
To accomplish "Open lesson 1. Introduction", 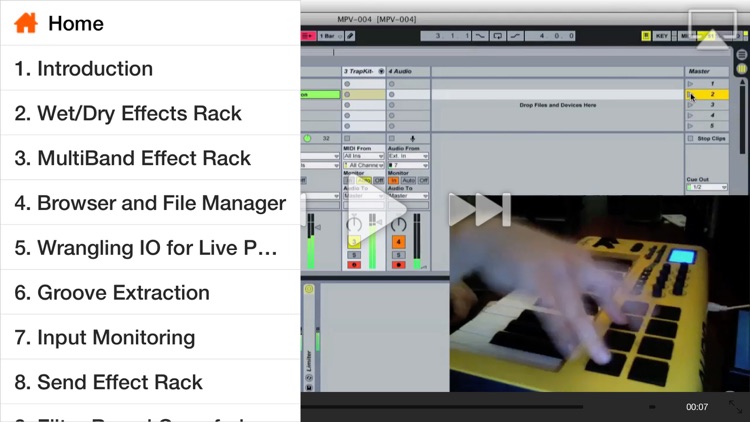I will pos(150,68).
